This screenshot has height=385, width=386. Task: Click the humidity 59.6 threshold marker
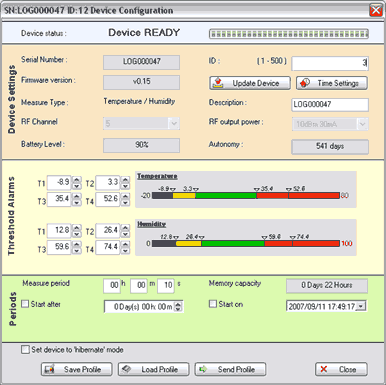pos(264,237)
